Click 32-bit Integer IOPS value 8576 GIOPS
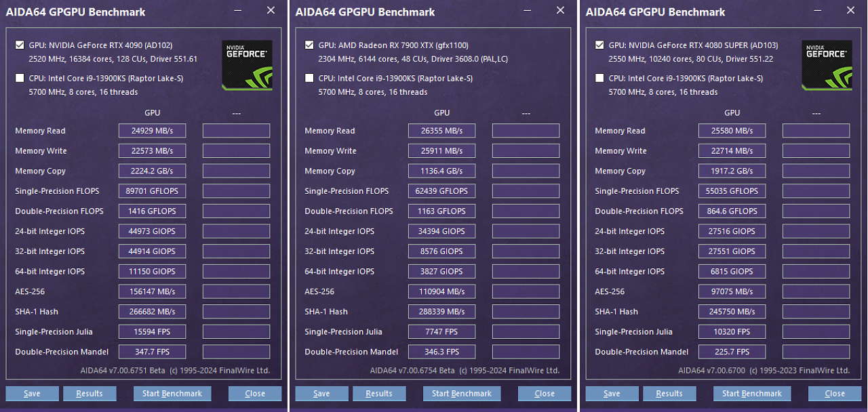Viewport: 868px width, 412px height. coord(441,251)
